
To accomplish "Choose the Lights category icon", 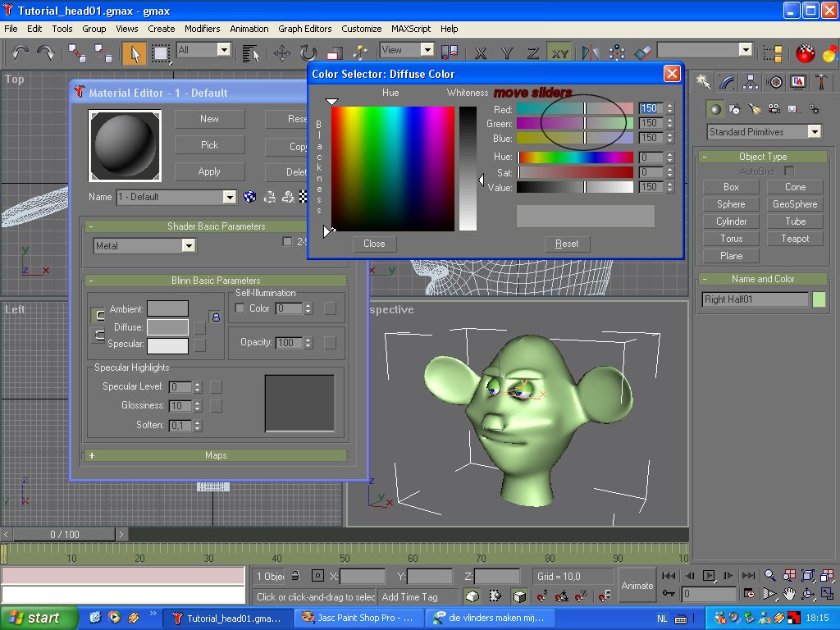I will (x=755, y=108).
